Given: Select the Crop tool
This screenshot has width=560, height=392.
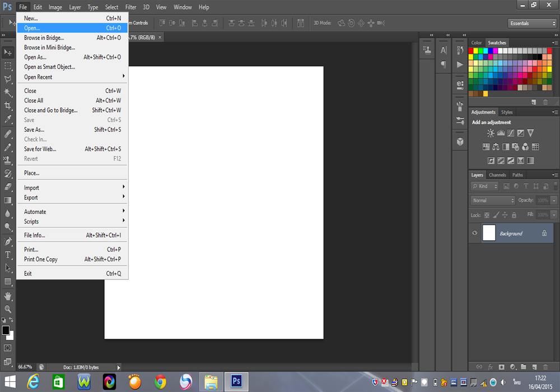Looking at the screenshot, I should 8,106.
